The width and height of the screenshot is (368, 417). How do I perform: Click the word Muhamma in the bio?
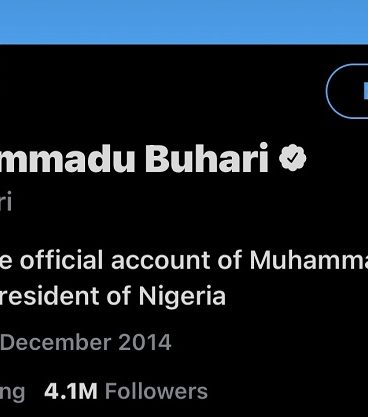tap(309, 260)
